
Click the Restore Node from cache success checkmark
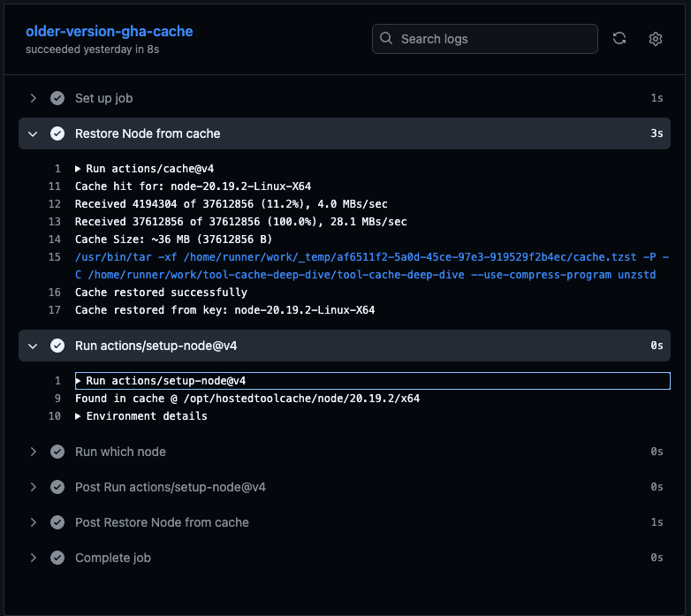tap(57, 133)
